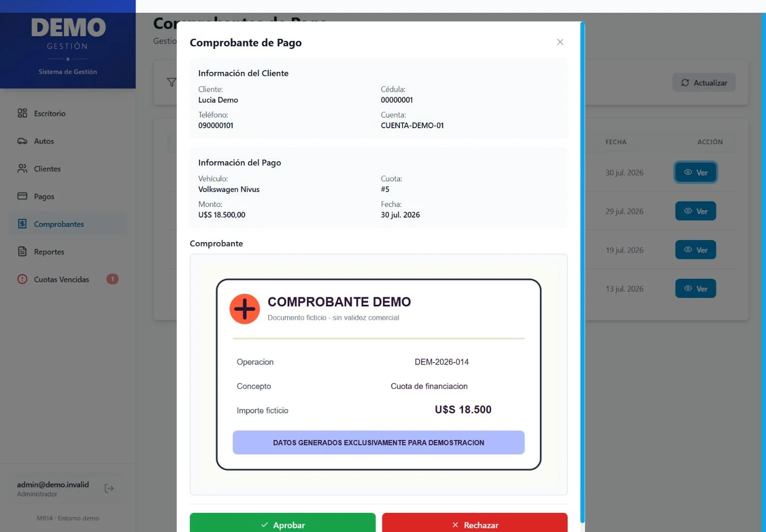The width and height of the screenshot is (766, 532).
Task: Click the COMPROBANTE DEMO title
Action: coord(339,302)
